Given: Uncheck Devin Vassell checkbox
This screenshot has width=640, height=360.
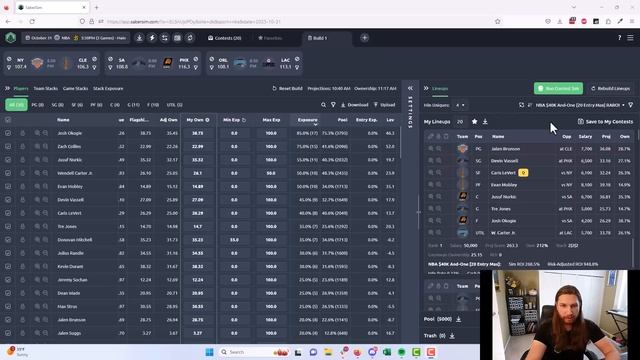Looking at the screenshot, I should [8, 200].
